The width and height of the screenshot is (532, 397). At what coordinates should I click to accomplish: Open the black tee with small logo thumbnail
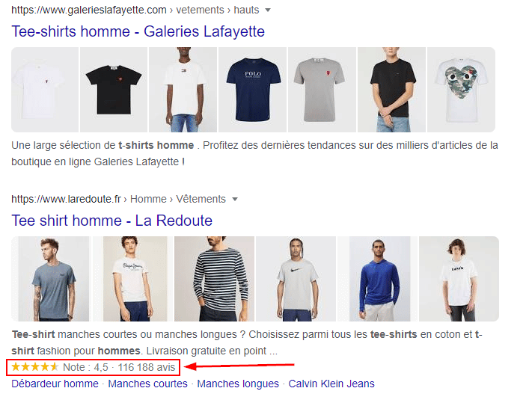click(x=112, y=90)
